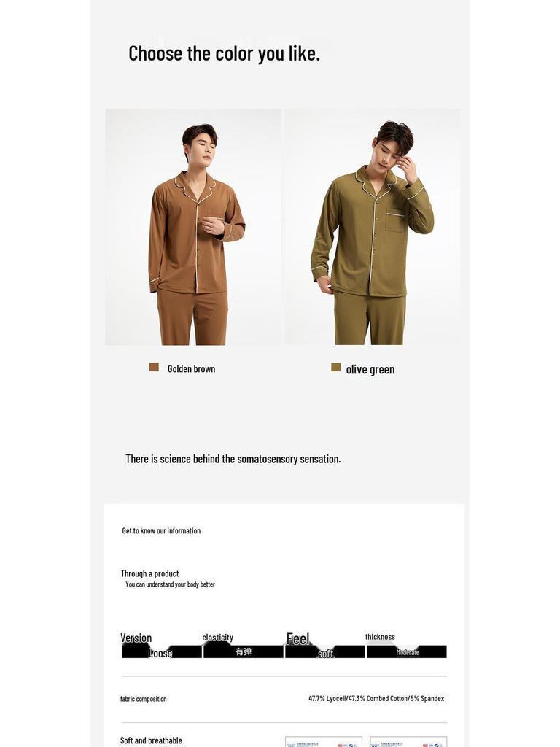The height and width of the screenshot is (747, 560).
Task: Click the 'Choose the color you like.' heading
Action: pos(225,53)
